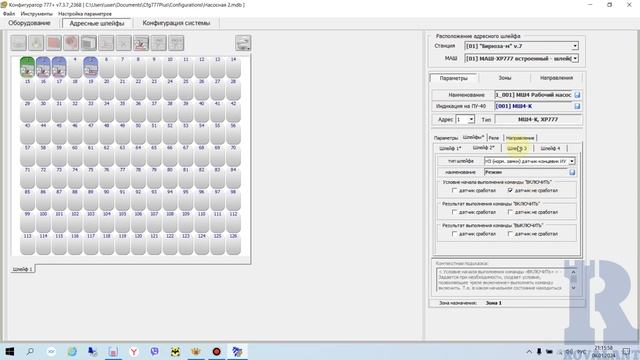This screenshot has height=360, width=640.
Task: Check датчик сработал under Условие начала ВКЛЮЧИТЬ
Action: click(454, 191)
